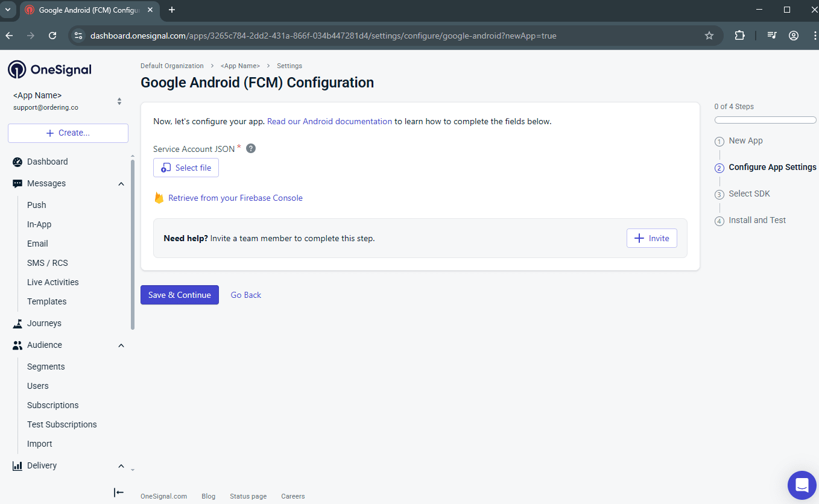Image resolution: width=819 pixels, height=504 pixels.
Task: Close the Google Android (FCM) tab
Action: (x=151, y=10)
